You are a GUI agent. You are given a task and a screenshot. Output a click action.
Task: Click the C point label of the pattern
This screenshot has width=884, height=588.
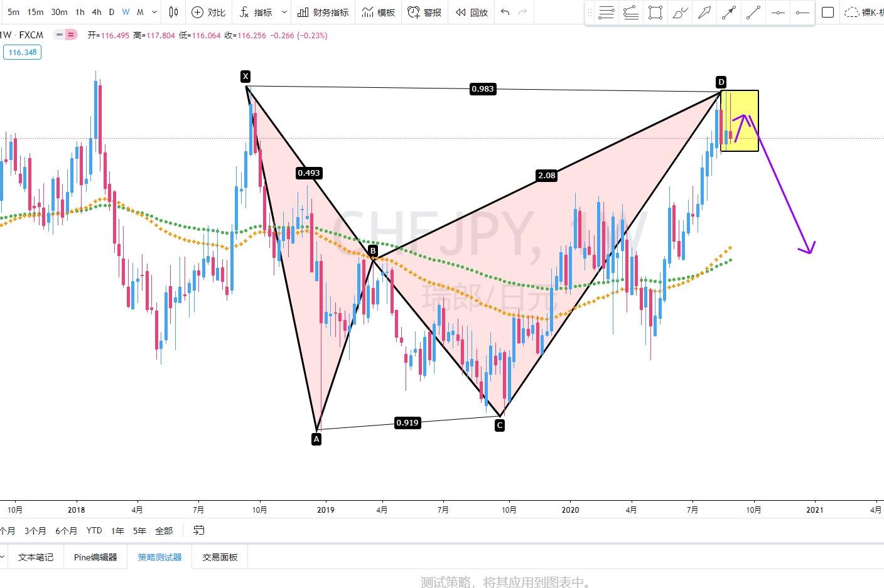pos(500,425)
